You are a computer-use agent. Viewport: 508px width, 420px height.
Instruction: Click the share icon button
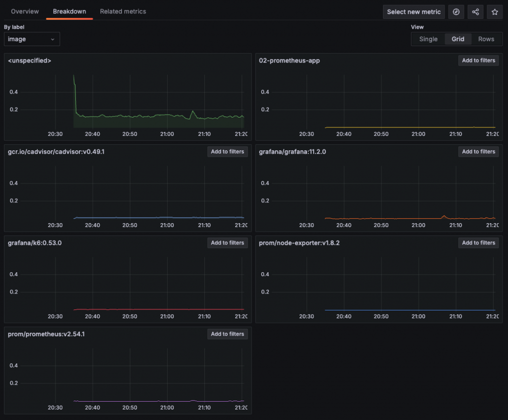point(475,12)
